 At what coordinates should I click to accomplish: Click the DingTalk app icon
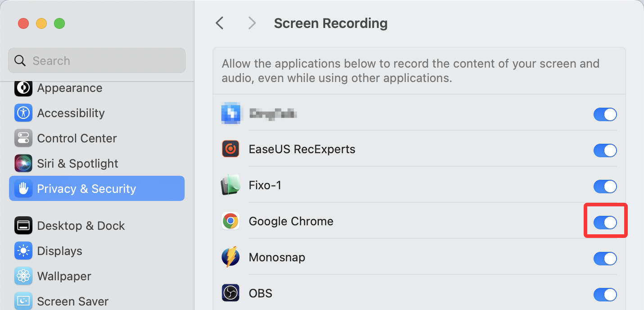point(231,114)
